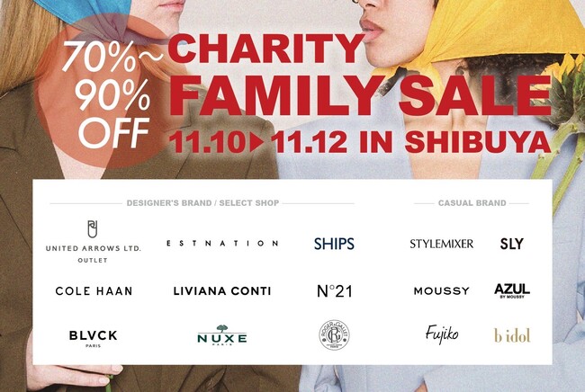Screen dimensions: 585x392
Task: Click the BLVCK Paris logo
Action: [94, 336]
